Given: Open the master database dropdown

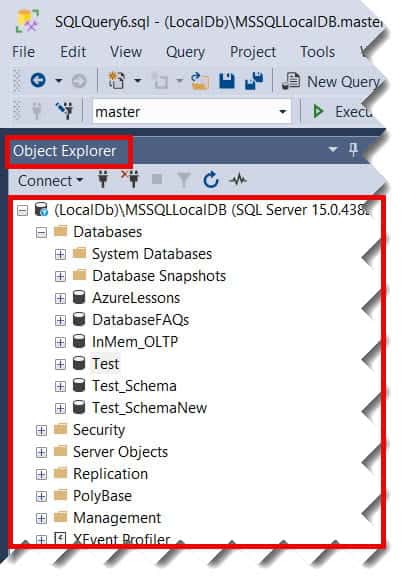Looking at the screenshot, I should 283,111.
